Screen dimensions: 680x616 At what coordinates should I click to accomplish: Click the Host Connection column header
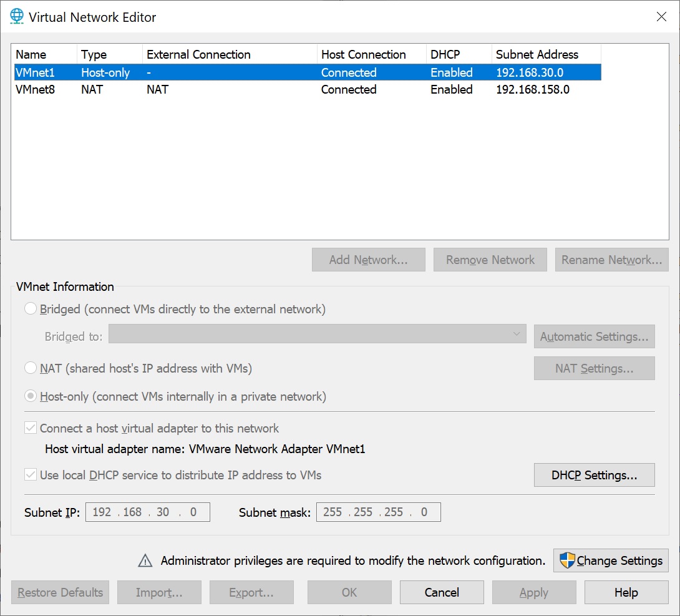[372, 54]
